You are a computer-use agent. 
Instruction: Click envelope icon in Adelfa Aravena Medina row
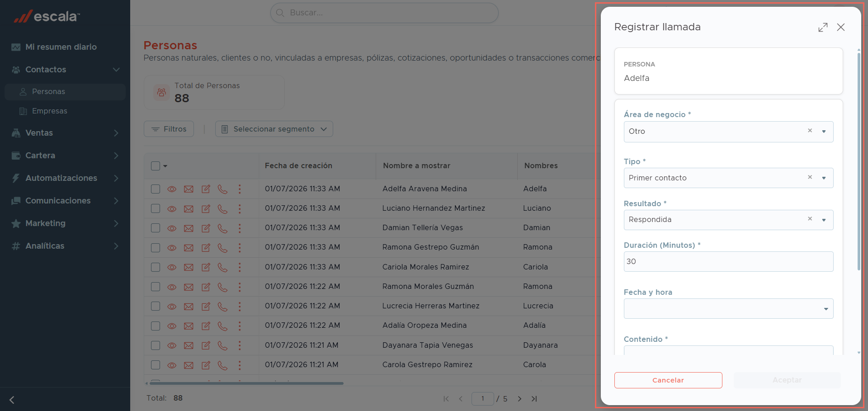189,189
